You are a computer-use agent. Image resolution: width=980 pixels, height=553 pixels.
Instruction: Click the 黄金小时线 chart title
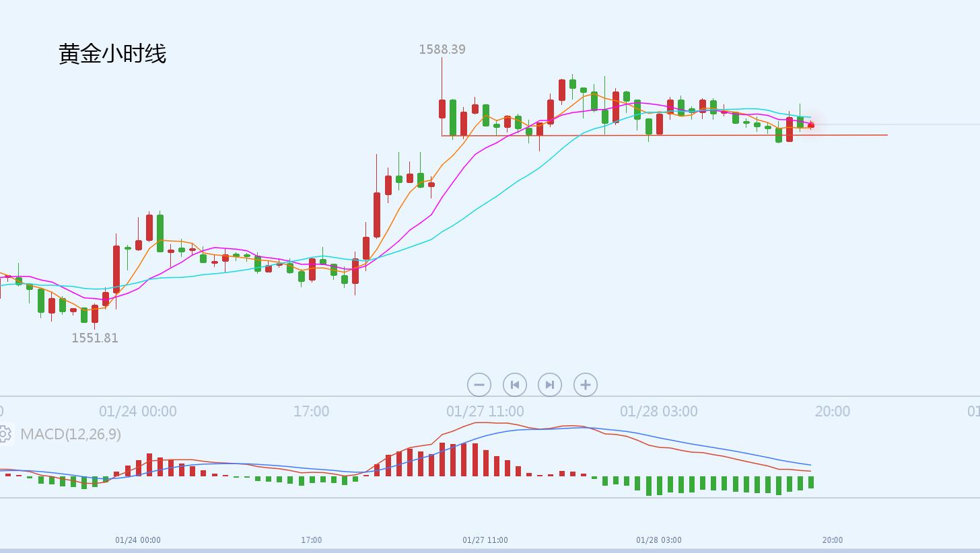click(112, 54)
